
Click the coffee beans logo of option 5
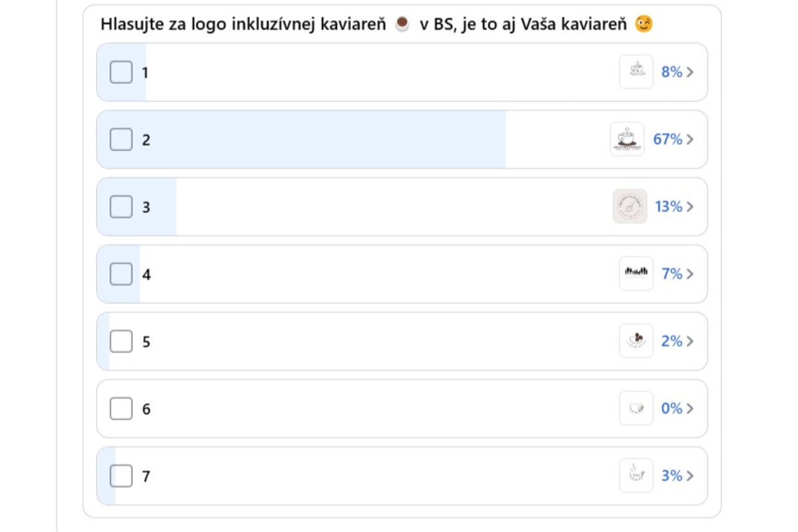[636, 341]
